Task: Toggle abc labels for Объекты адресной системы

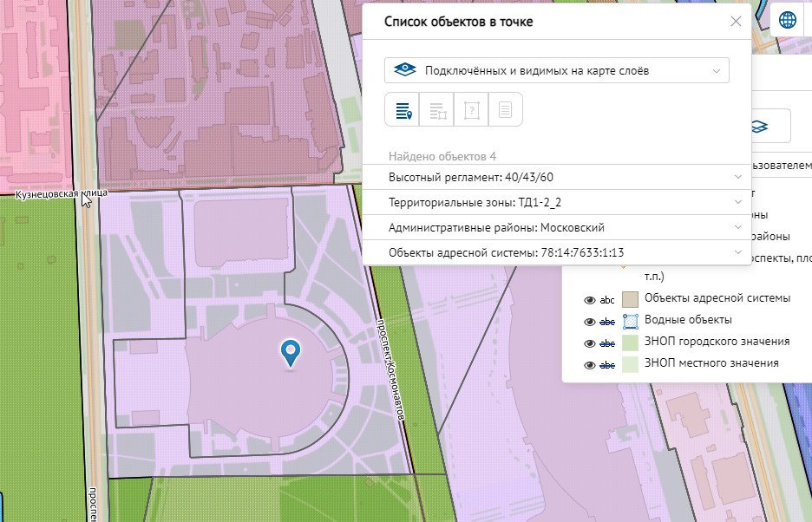Action: [607, 300]
